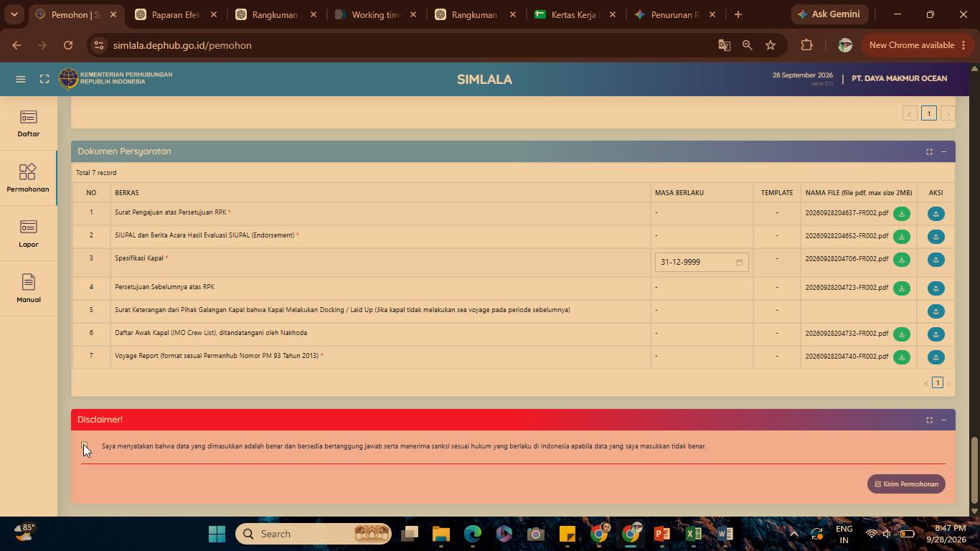Check the Disclaimer agreement checkbox
The height and width of the screenshot is (551, 980).
pyautogui.click(x=85, y=446)
